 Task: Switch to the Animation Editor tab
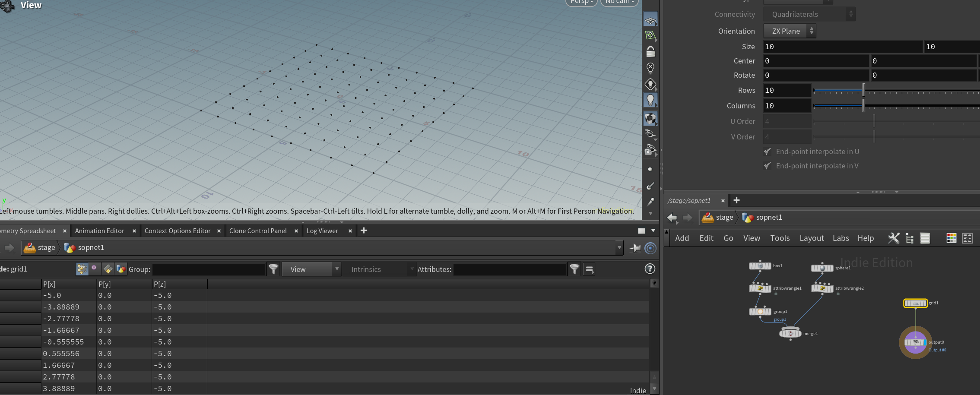(100, 231)
